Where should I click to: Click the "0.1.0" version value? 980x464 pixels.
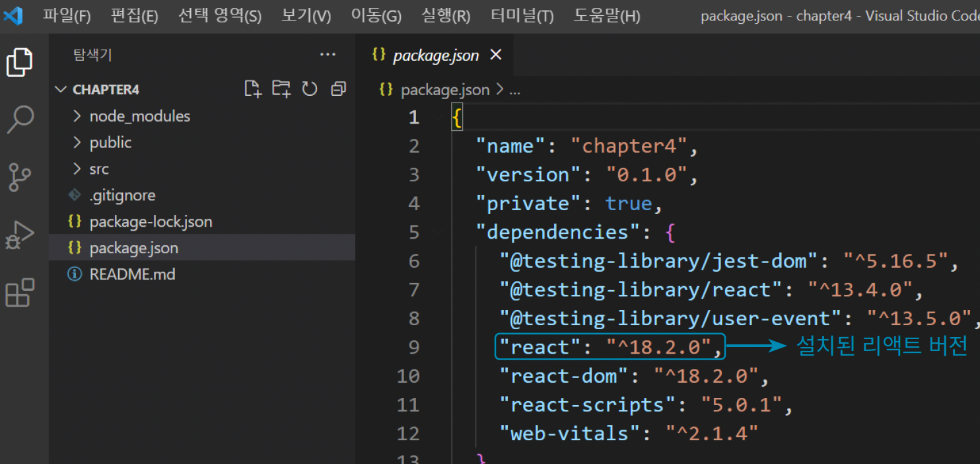click(x=647, y=174)
